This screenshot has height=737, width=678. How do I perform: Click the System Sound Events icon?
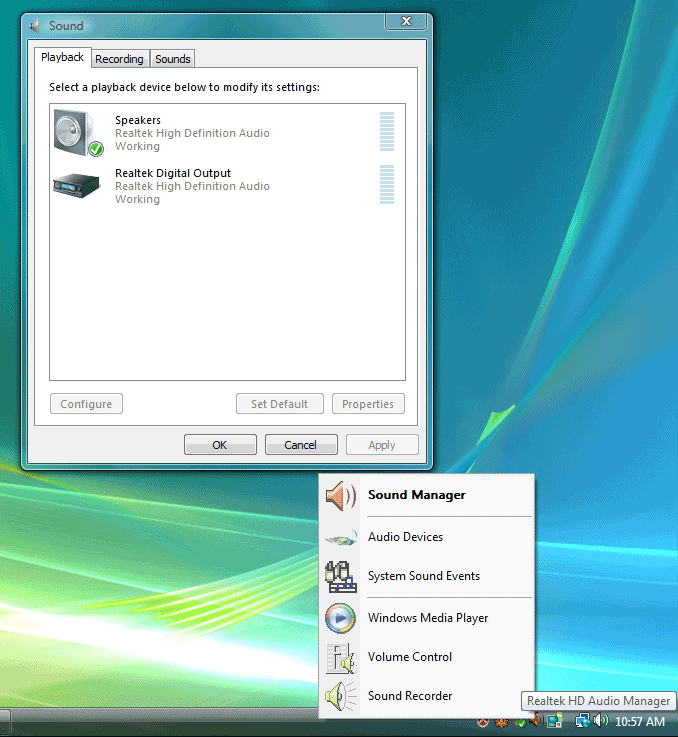click(341, 576)
